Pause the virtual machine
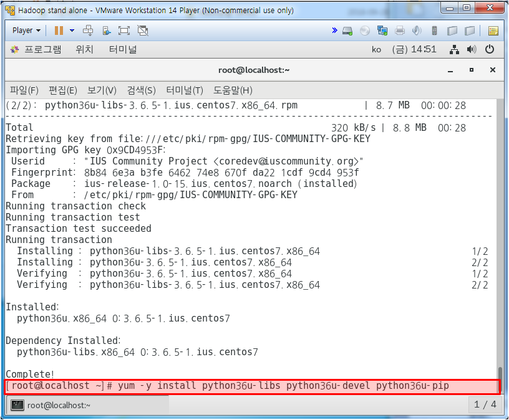This screenshot has height=420, width=509. pos(59,31)
